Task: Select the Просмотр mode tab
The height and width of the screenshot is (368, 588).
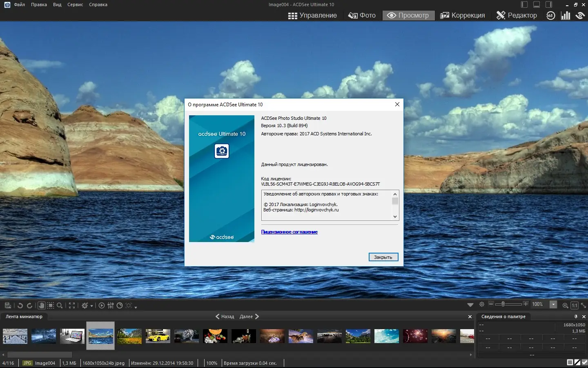Action: 408,16
